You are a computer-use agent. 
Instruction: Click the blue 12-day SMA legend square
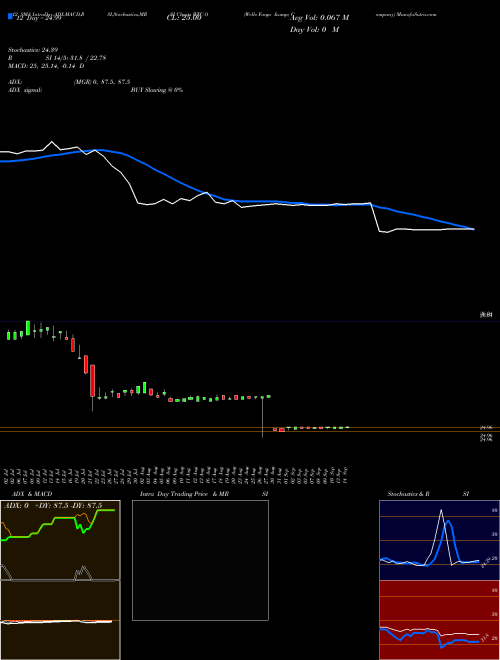(x=10, y=16)
